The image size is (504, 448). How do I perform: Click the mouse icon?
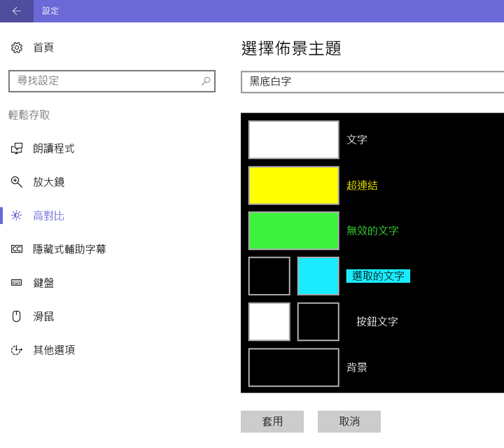tap(17, 316)
